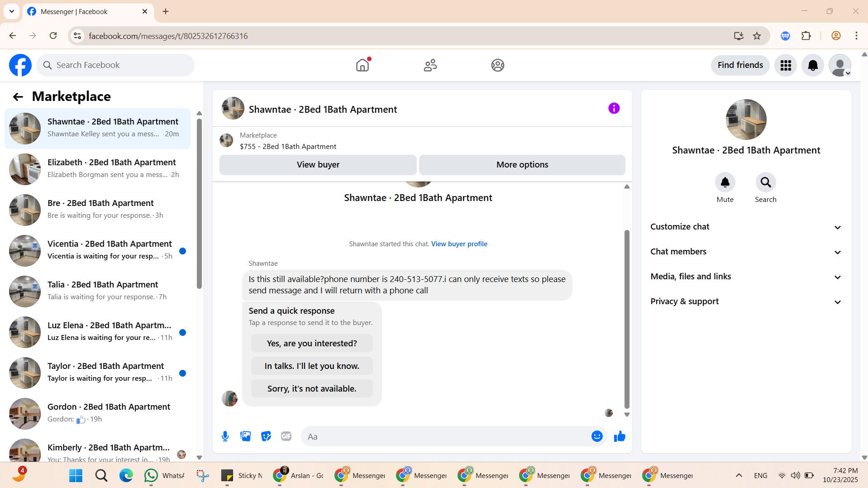Open Talia conversation in list
868x488 pixels.
coord(98,292)
